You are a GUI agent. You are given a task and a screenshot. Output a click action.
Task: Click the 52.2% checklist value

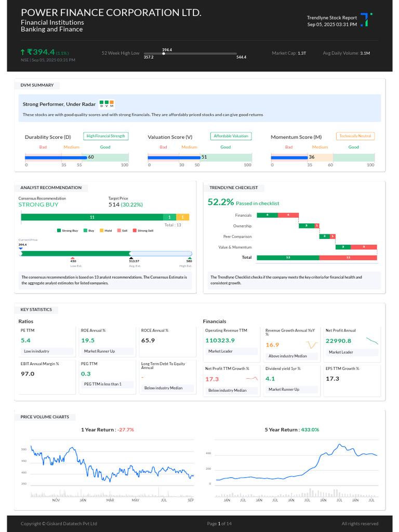tap(221, 202)
